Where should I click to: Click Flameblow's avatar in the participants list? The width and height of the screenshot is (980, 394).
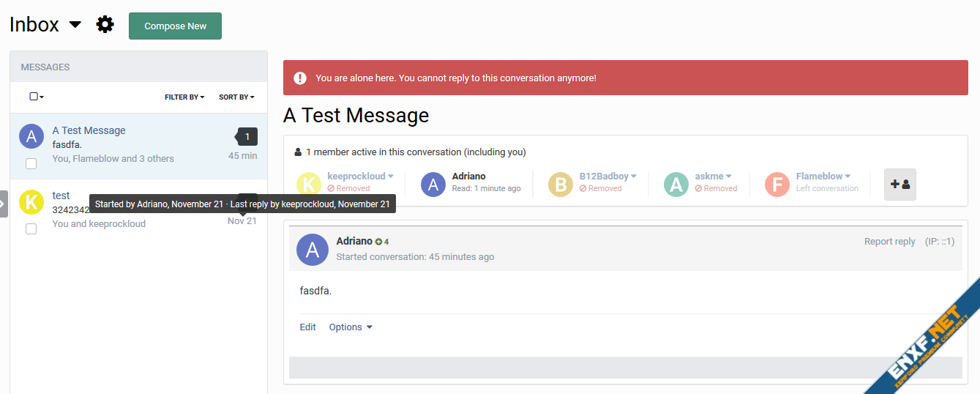(777, 184)
